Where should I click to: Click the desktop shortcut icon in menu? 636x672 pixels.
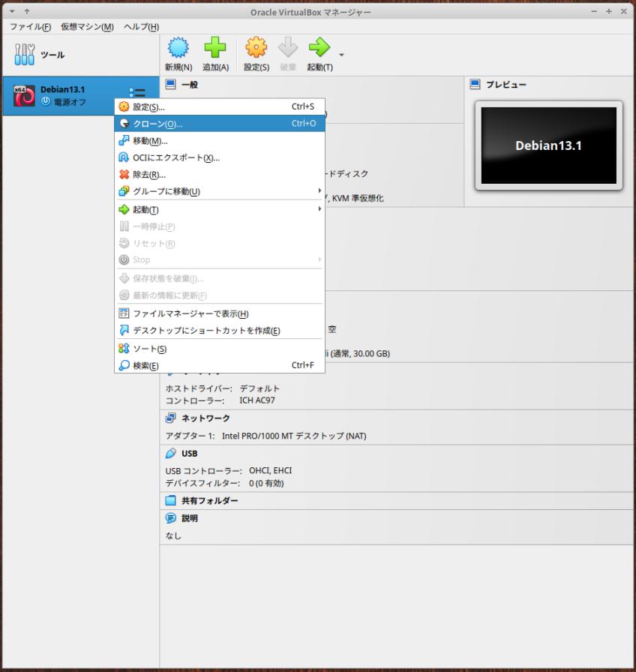(x=124, y=330)
